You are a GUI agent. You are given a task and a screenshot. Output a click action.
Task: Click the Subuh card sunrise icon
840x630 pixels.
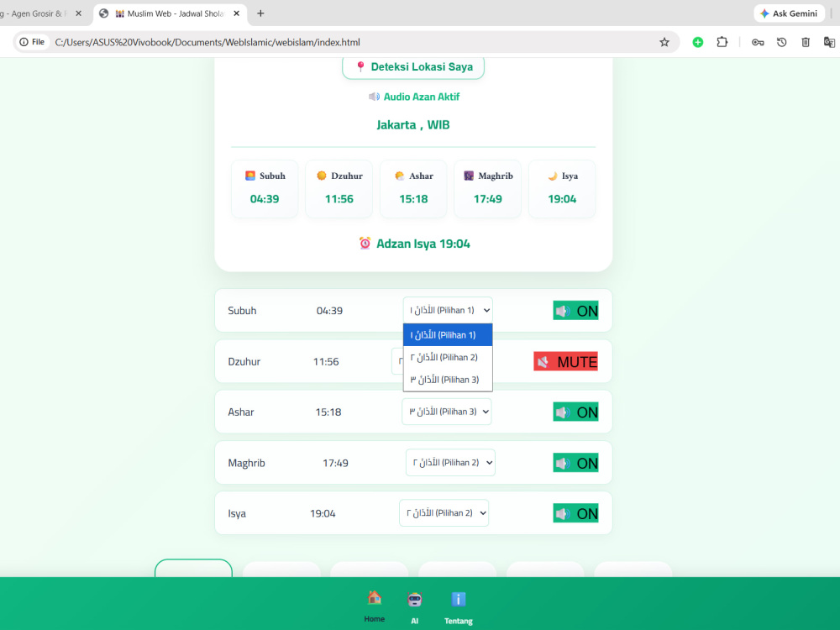tap(250, 176)
